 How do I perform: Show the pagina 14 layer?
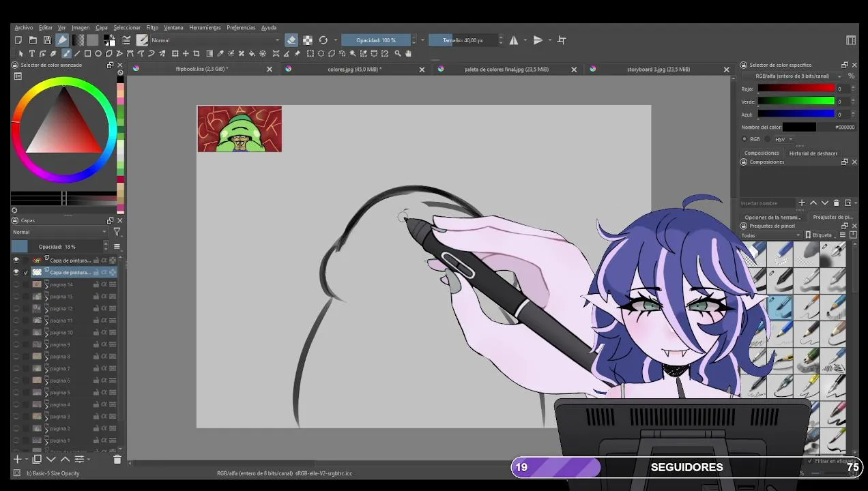tap(16, 284)
